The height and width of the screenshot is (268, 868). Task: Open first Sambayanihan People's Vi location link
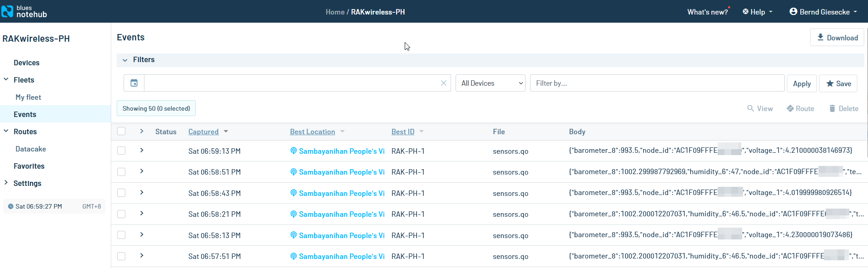pos(341,151)
